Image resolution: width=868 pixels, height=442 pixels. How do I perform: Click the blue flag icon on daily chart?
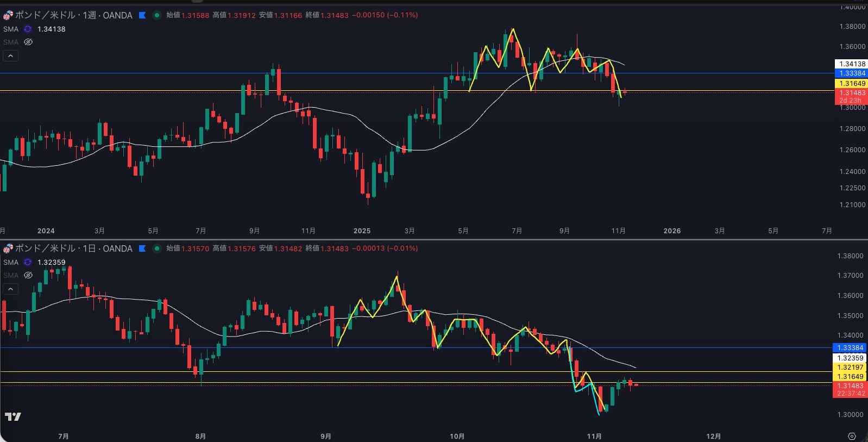point(142,248)
